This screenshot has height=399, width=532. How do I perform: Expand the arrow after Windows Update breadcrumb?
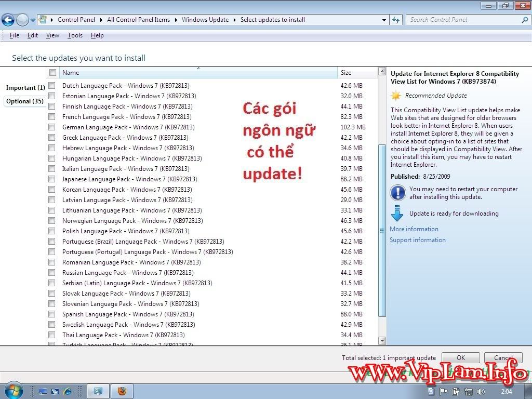234,20
